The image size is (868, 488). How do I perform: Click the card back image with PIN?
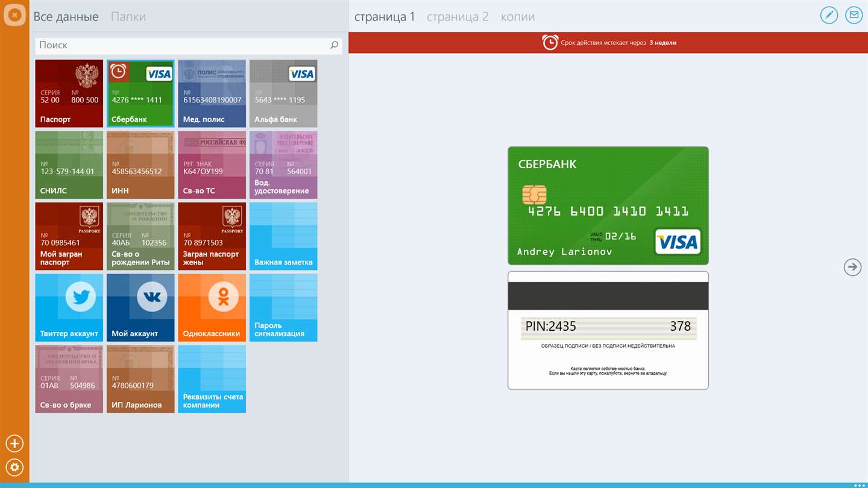pyautogui.click(x=608, y=330)
